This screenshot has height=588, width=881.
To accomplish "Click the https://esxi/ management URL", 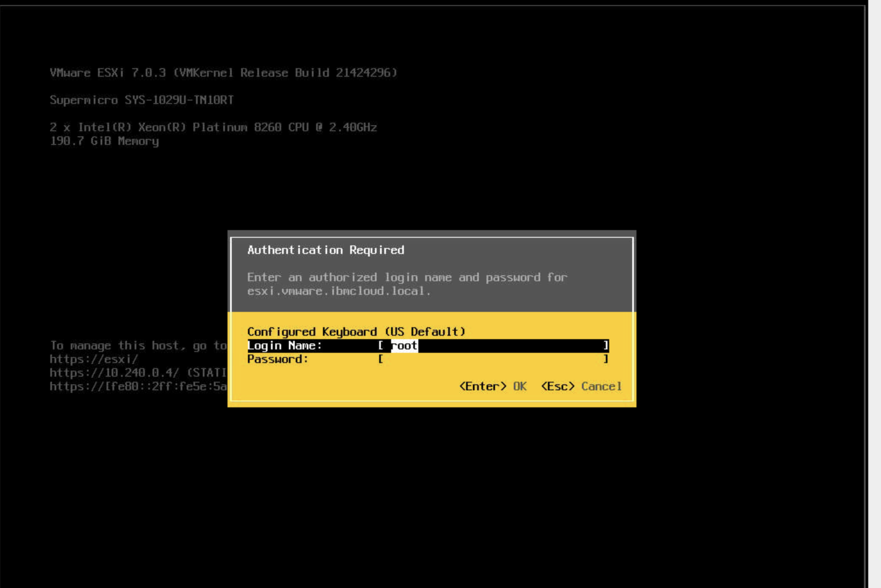I will [x=94, y=359].
